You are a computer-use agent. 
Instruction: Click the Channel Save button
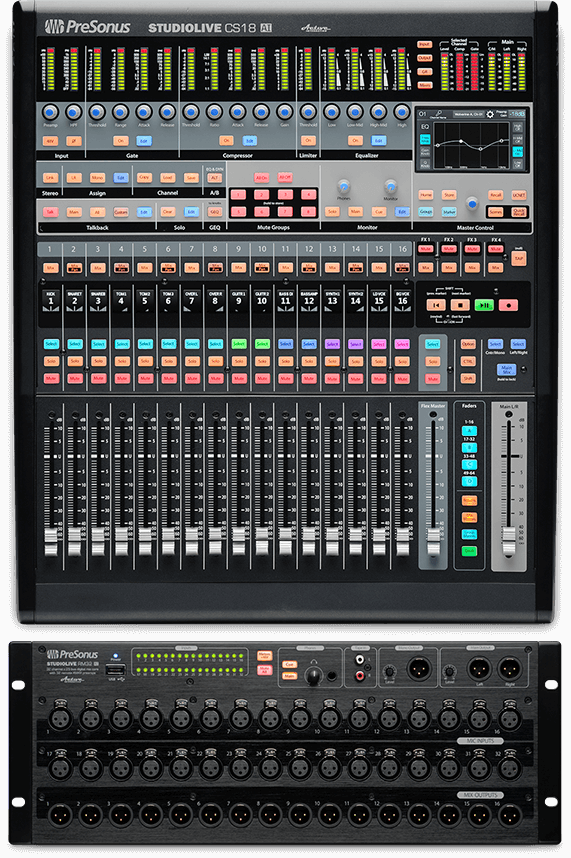click(191, 178)
